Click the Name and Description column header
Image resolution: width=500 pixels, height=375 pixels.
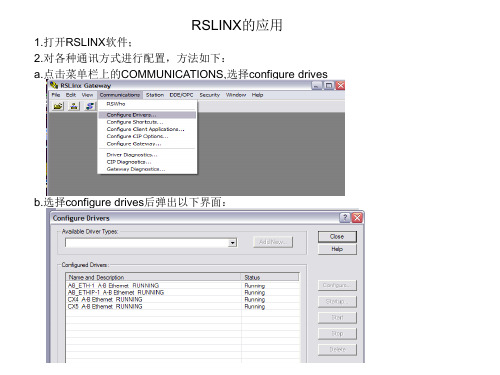pos(154,277)
